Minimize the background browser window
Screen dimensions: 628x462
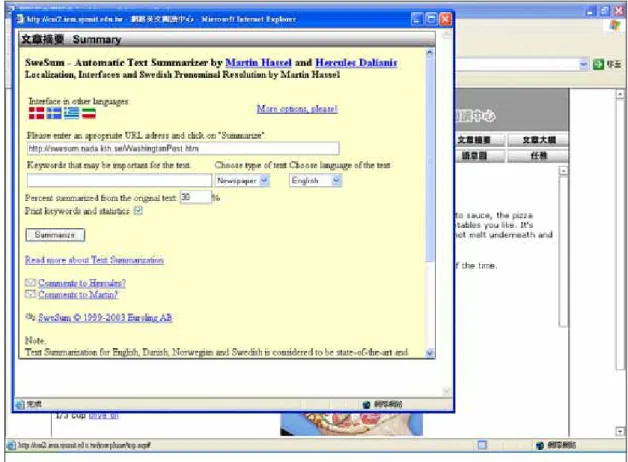(590, 11)
